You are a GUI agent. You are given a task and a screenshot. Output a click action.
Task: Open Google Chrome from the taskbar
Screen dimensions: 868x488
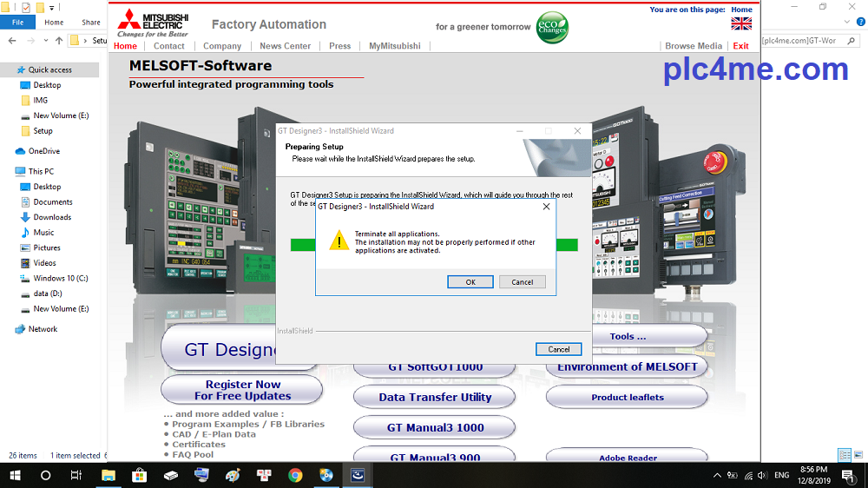(x=295, y=475)
